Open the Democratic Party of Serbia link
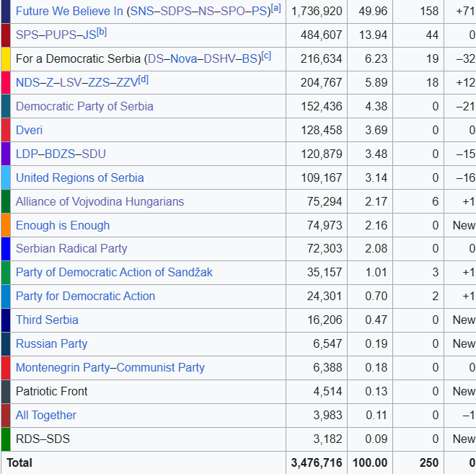 point(84,106)
